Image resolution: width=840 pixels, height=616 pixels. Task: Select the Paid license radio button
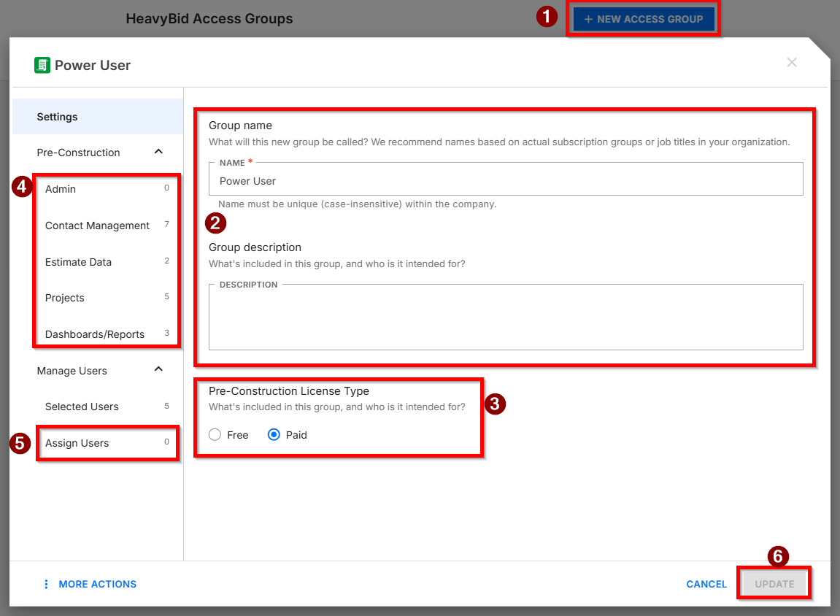point(274,435)
